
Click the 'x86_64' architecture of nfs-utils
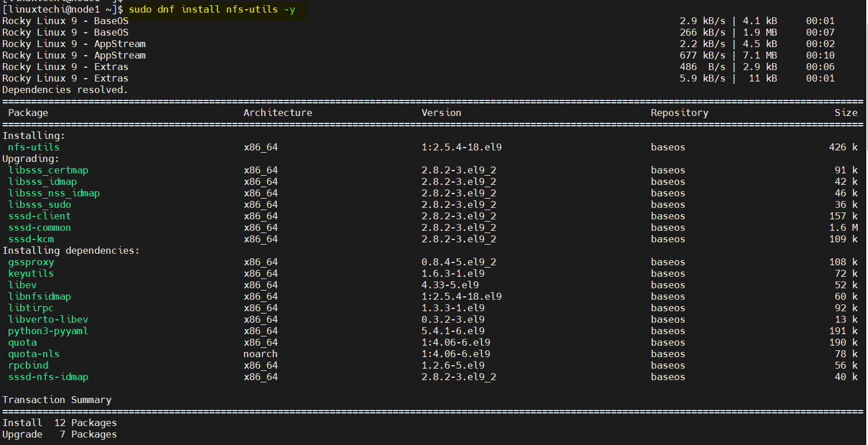pos(261,148)
